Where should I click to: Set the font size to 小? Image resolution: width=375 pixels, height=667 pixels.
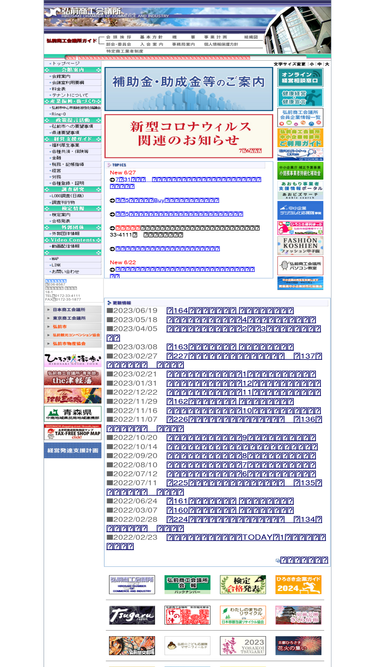tap(312, 64)
